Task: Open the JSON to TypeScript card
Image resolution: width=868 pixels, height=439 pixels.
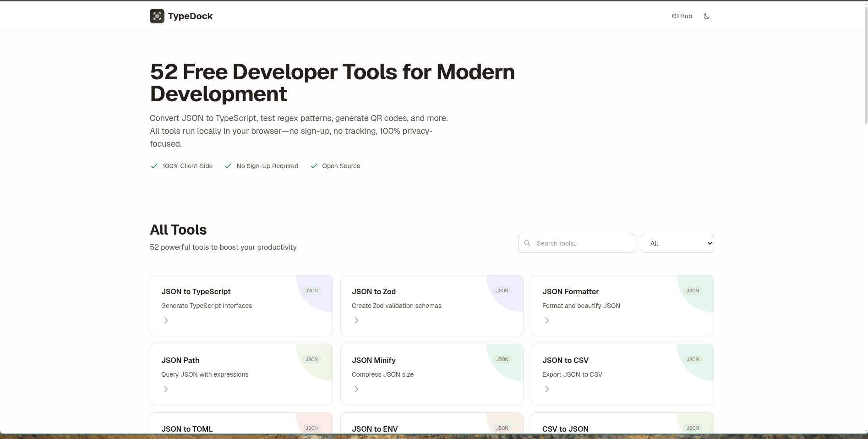Action: coord(241,306)
